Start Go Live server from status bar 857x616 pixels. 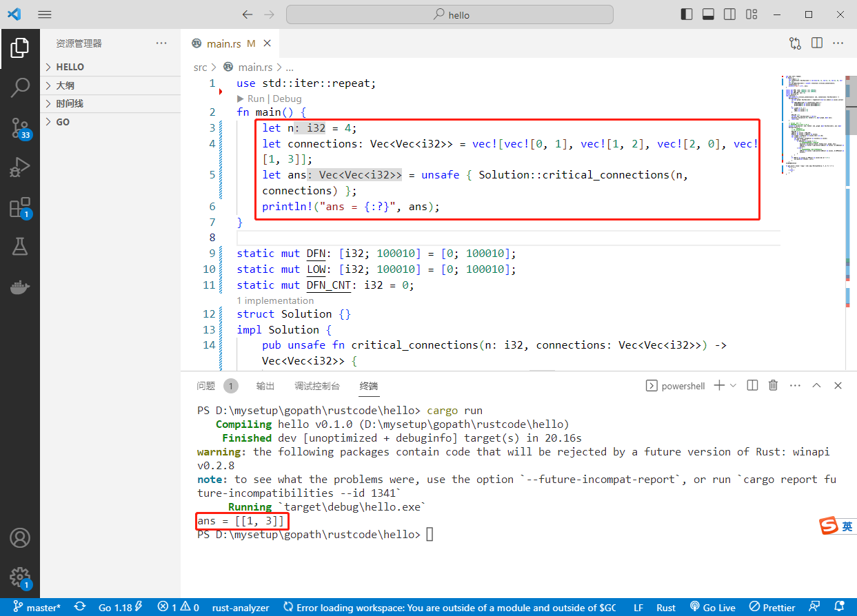coord(713,608)
